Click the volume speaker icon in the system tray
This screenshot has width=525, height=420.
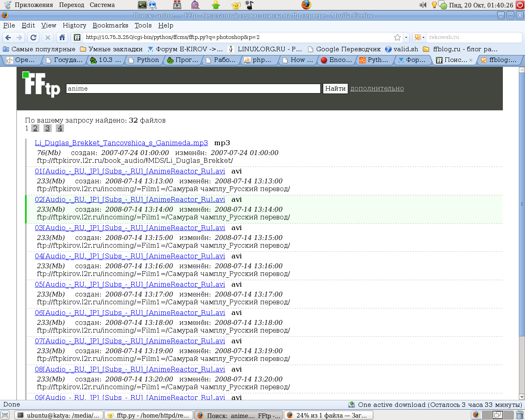pos(423,5)
